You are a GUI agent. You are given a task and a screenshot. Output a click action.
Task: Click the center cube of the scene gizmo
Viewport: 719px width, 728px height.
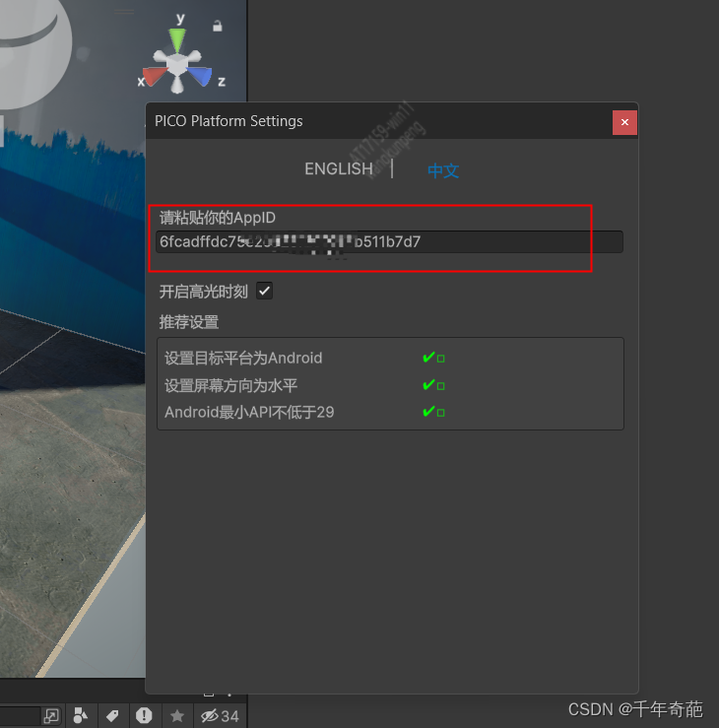click(x=177, y=64)
